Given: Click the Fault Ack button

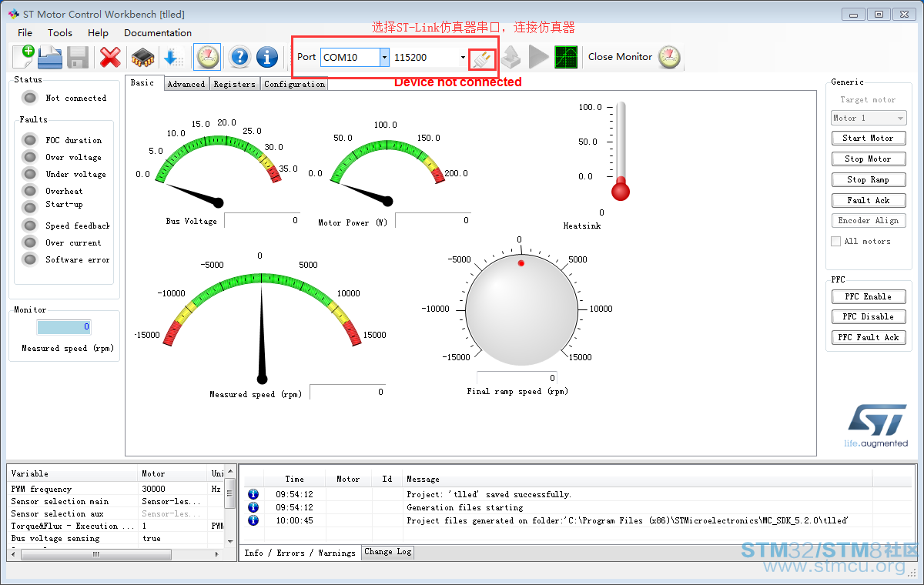Looking at the screenshot, I should tap(869, 200).
